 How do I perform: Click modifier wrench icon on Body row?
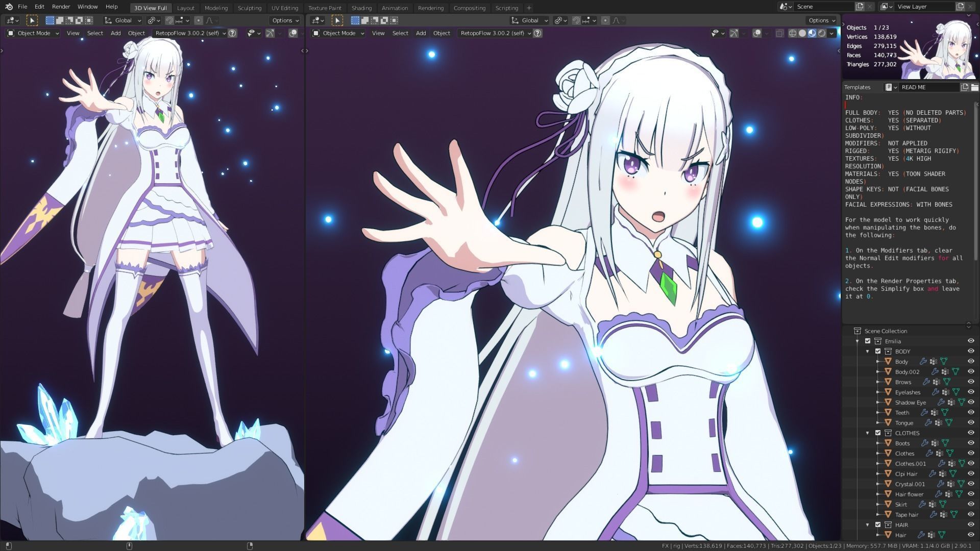coord(923,362)
